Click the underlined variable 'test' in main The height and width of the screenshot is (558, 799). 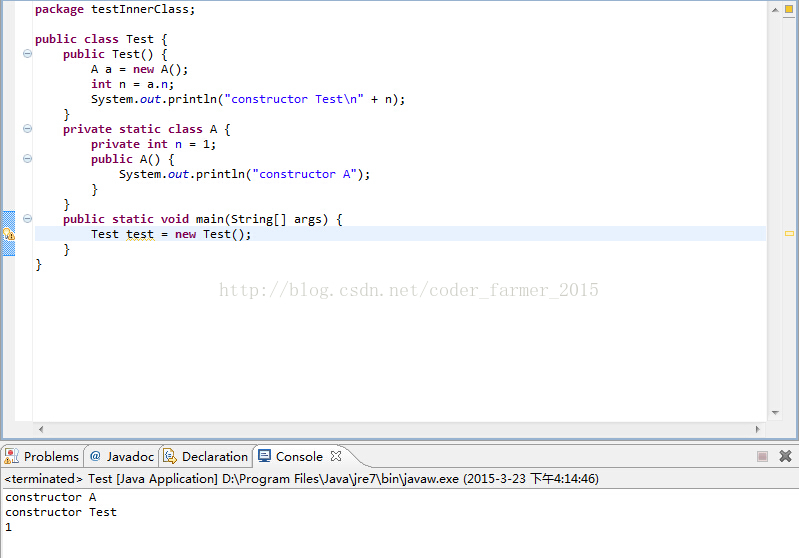[x=140, y=234]
